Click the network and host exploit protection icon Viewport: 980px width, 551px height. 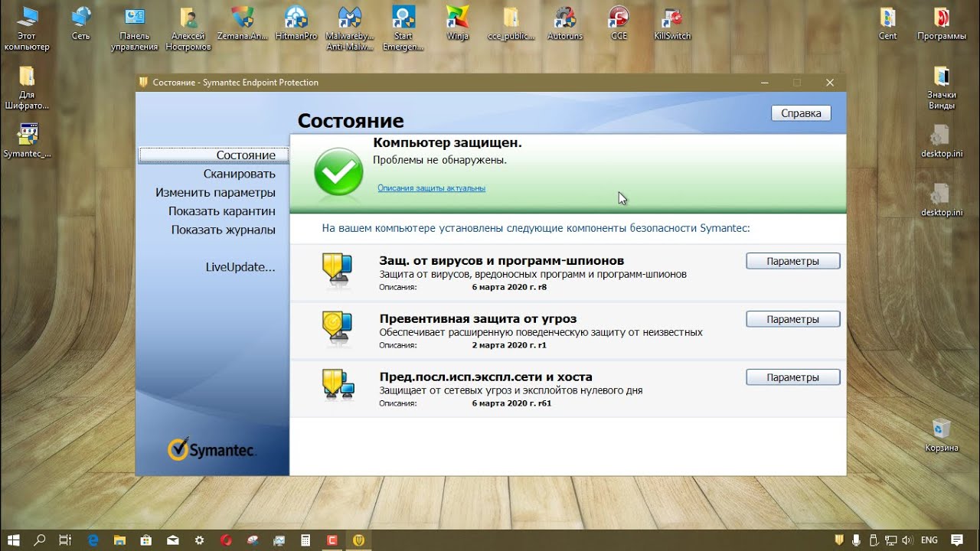pos(337,386)
